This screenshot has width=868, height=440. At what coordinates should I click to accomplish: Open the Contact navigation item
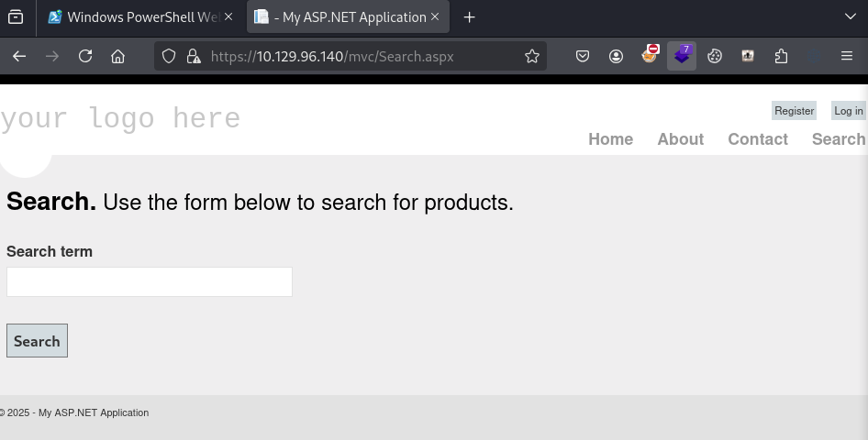click(758, 138)
